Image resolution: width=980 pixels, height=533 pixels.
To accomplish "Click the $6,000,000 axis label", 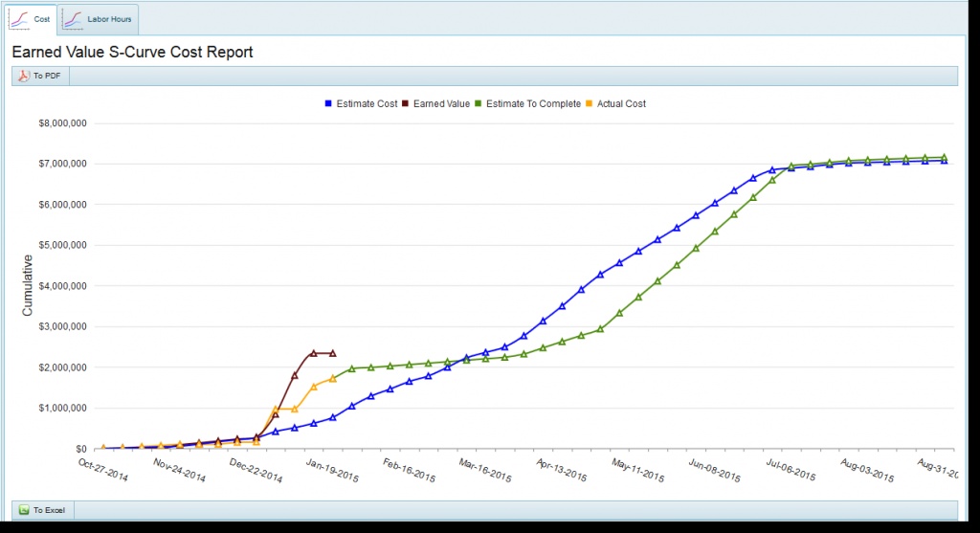I will (62, 205).
